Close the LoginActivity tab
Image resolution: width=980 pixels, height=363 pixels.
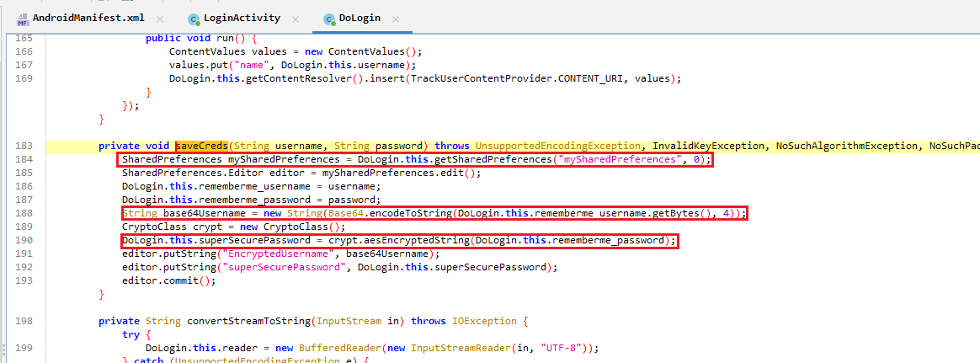tap(295, 19)
